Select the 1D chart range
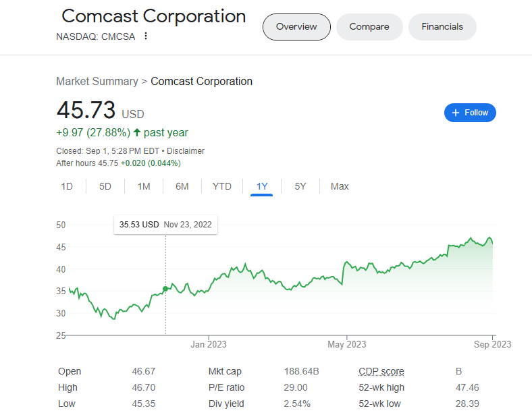Screen dimensions: 532x415 (x=67, y=186)
